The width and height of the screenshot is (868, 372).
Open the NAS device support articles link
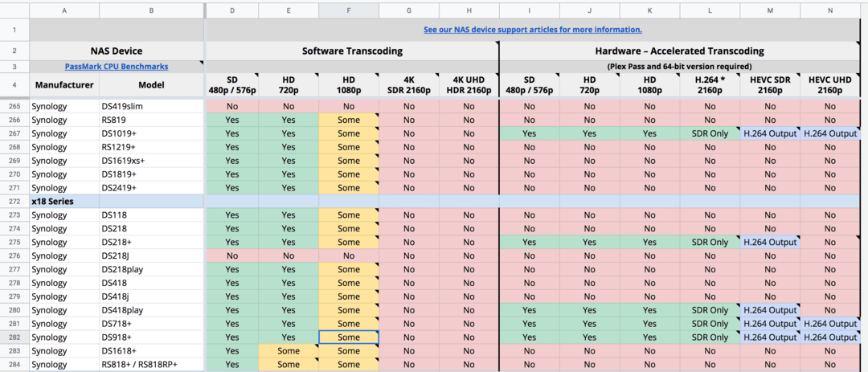[532, 30]
